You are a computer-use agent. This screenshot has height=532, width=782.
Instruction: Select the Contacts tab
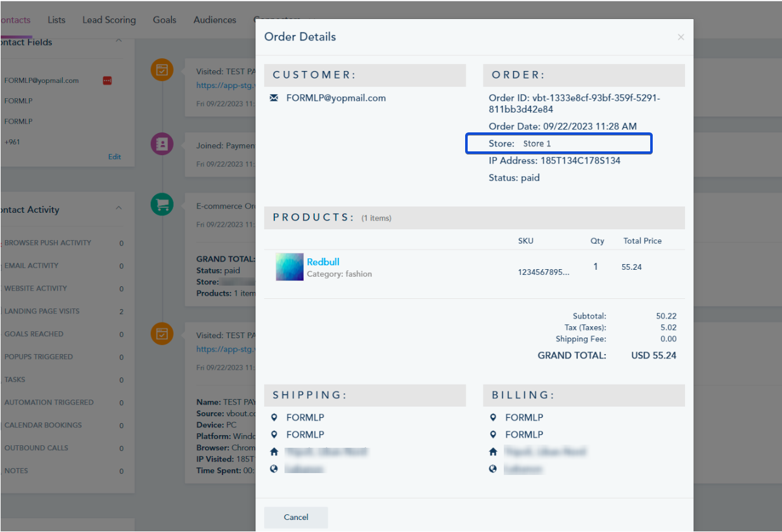point(15,20)
